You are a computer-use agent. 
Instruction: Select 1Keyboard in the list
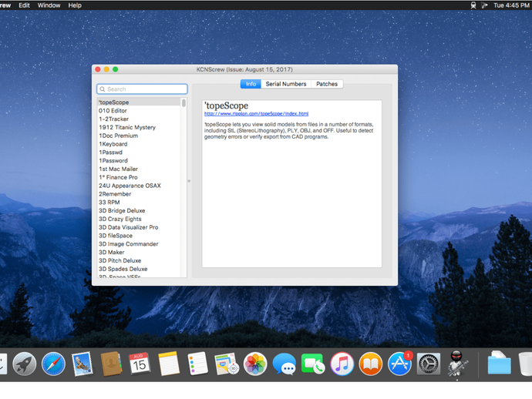(139, 144)
